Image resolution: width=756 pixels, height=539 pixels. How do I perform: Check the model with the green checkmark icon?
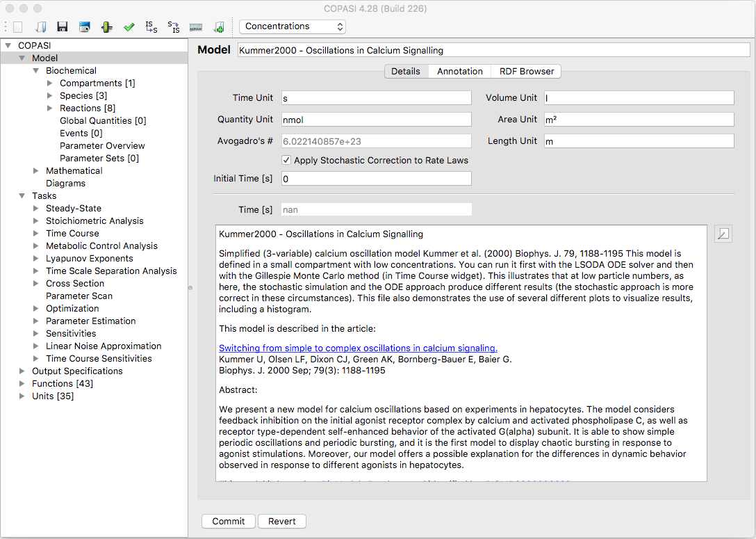coord(129,27)
